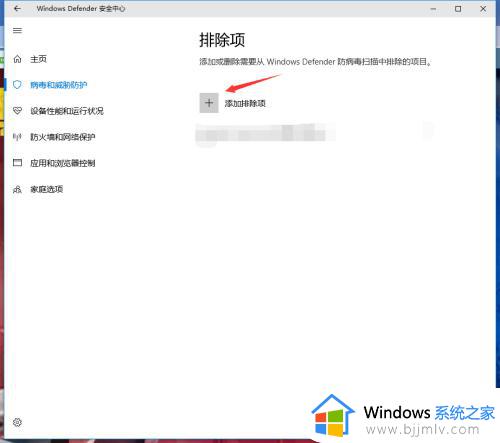Select the family options people icon
500x443 pixels.
click(x=17, y=189)
